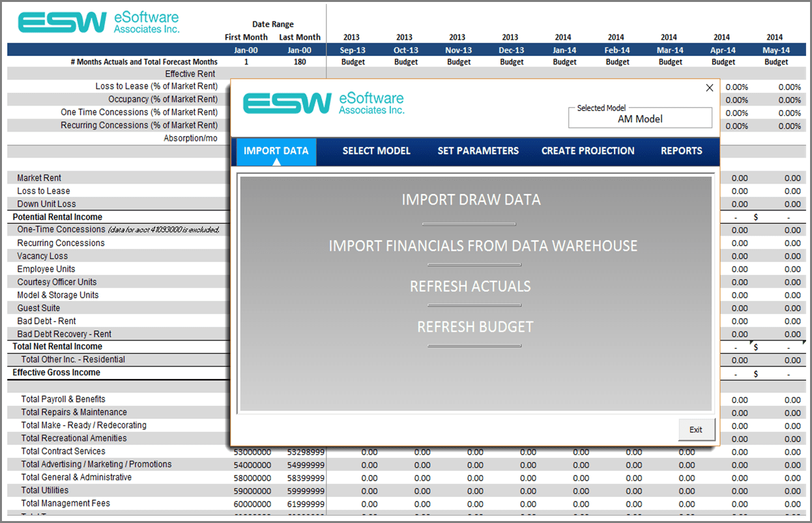Screen dimensions: 812x523
Task: Select the Down Unit Loss row label
Action: click(46, 204)
